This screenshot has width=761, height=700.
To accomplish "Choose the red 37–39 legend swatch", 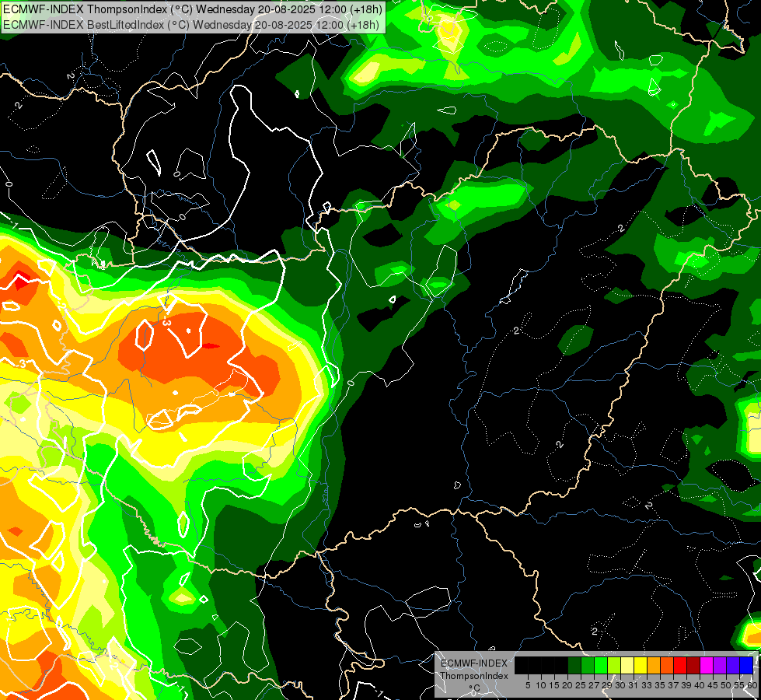I will tap(680, 665).
